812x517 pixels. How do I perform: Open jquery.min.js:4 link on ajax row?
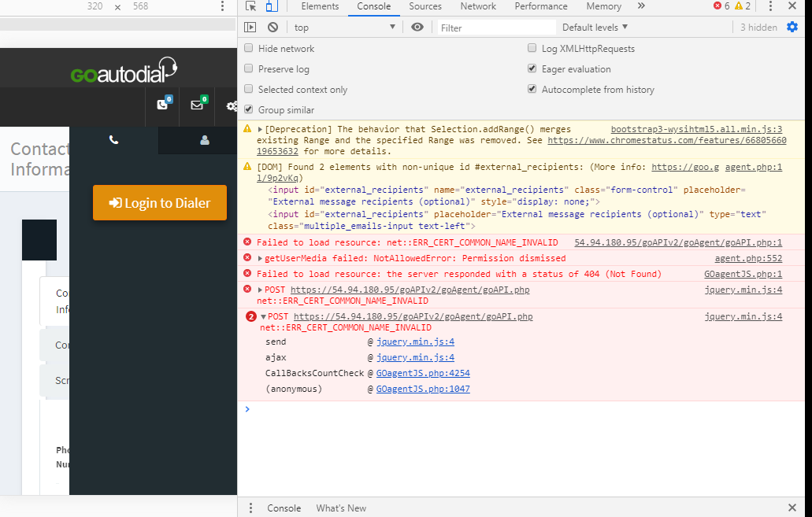tap(415, 357)
